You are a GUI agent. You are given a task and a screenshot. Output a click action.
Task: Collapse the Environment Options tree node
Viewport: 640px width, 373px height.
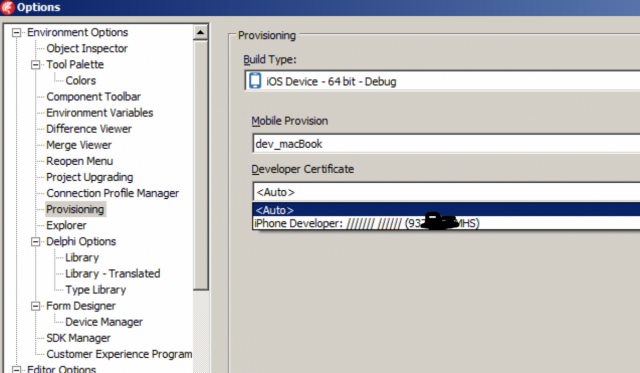(x=16, y=33)
